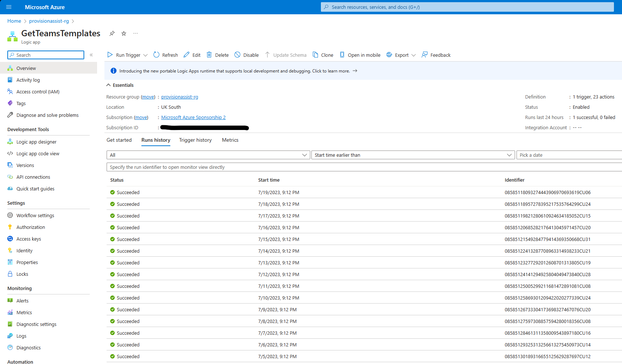Viewport: 622px width, 364px height.
Task: Click the Export globe icon
Action: [389, 55]
